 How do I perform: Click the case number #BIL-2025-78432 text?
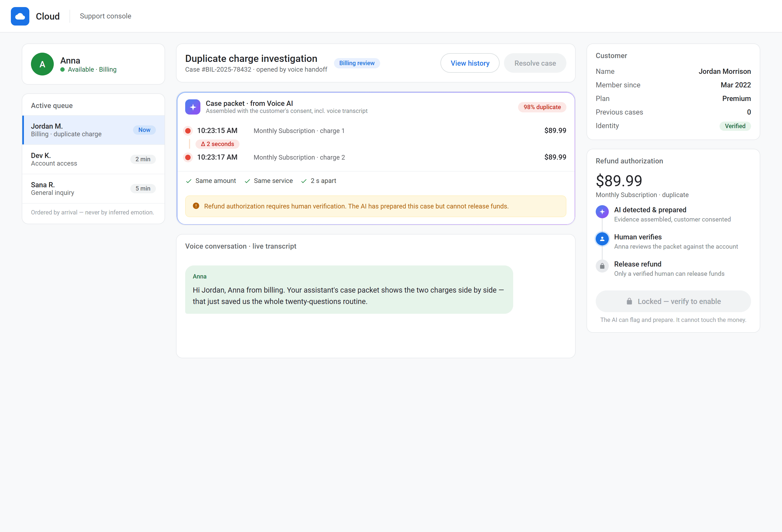point(226,69)
